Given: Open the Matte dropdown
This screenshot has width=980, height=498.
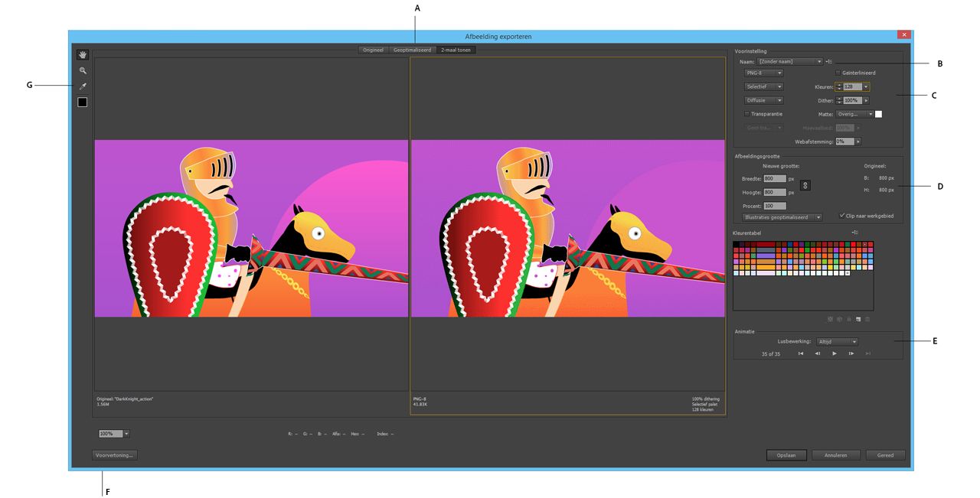Looking at the screenshot, I should (854, 114).
